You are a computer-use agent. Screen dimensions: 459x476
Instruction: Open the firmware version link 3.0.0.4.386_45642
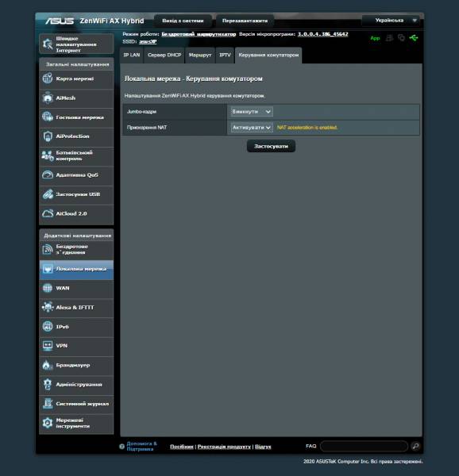click(322, 34)
